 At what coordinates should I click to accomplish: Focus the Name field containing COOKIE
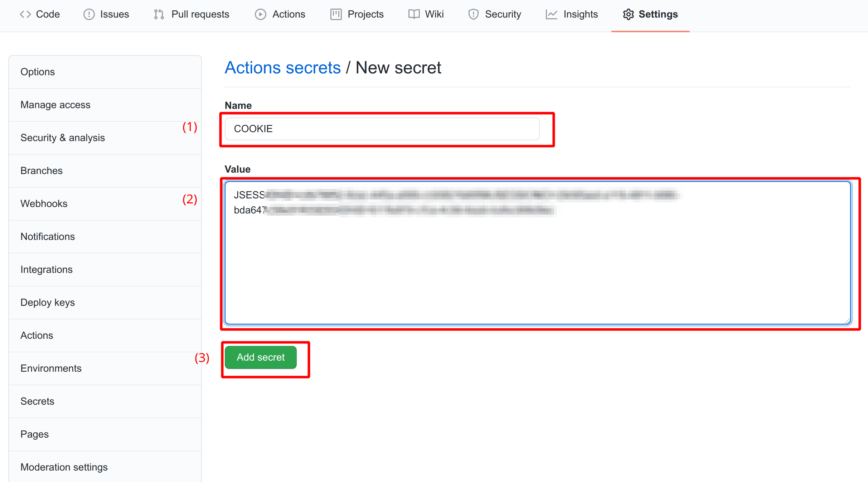[x=382, y=129]
